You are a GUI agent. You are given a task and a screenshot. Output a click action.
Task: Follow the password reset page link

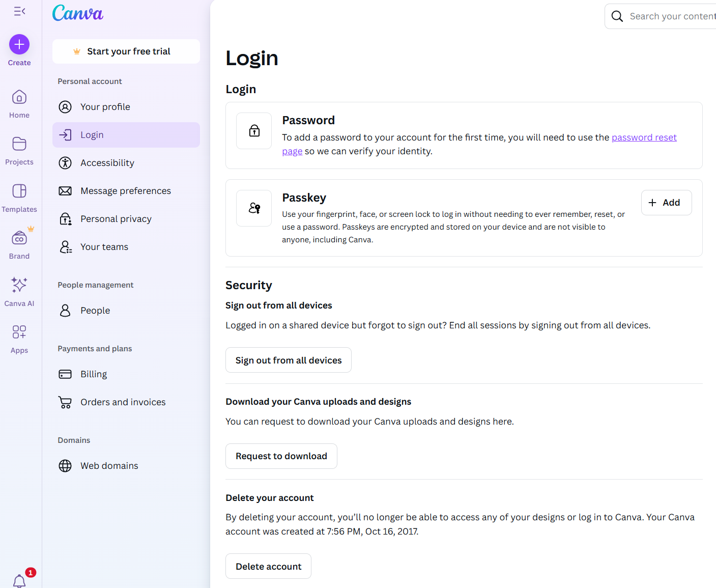click(x=644, y=137)
